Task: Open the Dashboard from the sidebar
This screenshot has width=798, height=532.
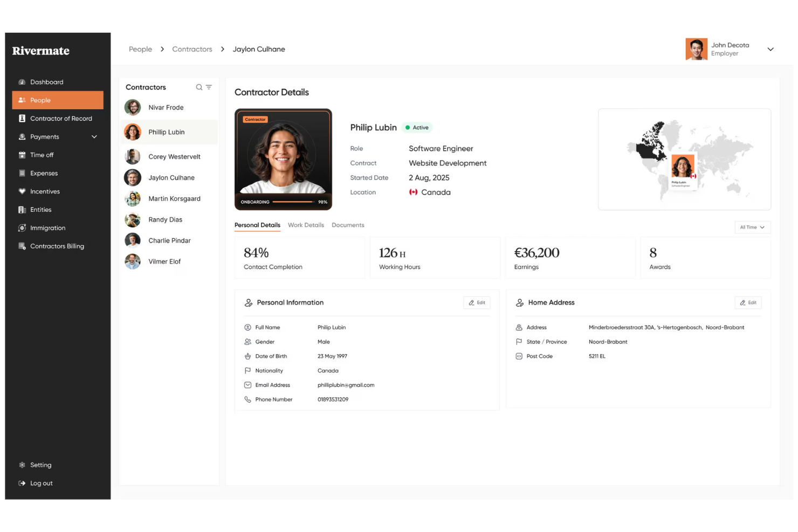Action: (x=46, y=81)
